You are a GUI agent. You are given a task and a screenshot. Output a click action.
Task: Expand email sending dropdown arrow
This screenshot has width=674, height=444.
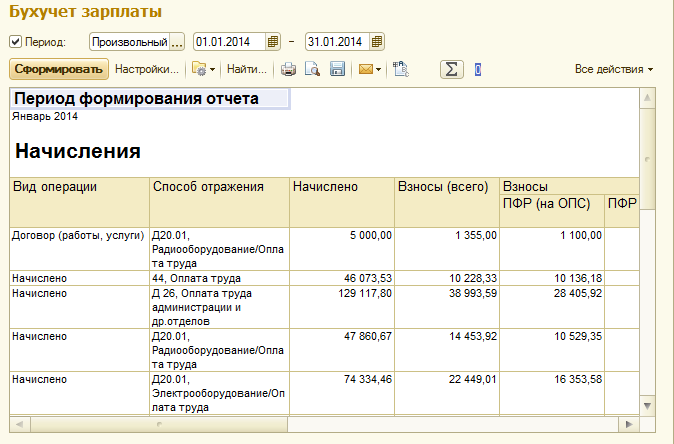point(378,70)
